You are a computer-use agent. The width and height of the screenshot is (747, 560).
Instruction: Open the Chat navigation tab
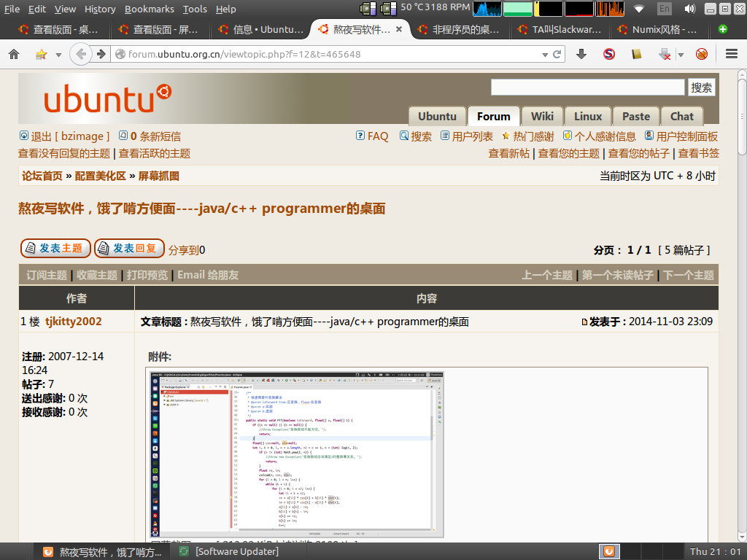tap(682, 116)
